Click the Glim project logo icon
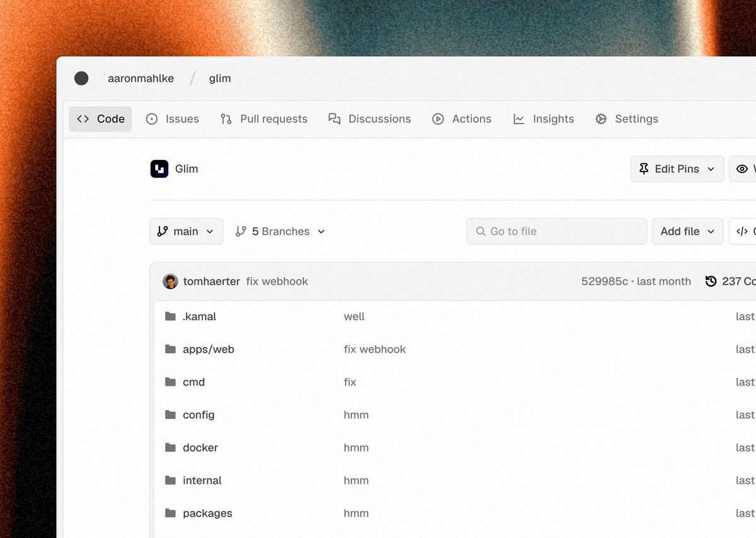Screen dimensions: 756x538 point(159,169)
